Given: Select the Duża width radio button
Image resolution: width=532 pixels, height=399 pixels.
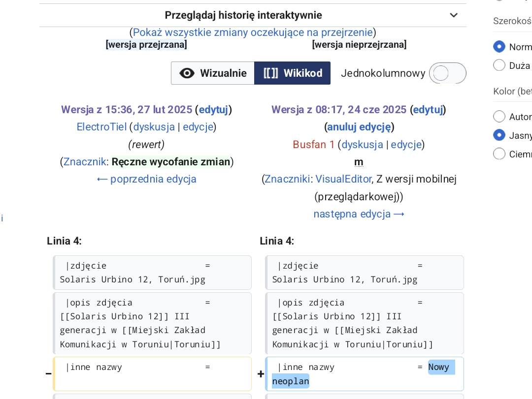Looking at the screenshot, I should pos(499,65).
